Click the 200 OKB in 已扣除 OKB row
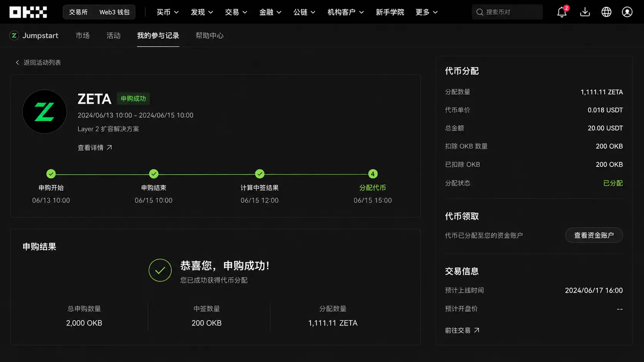Viewport: 644px width, 362px height. (609, 164)
